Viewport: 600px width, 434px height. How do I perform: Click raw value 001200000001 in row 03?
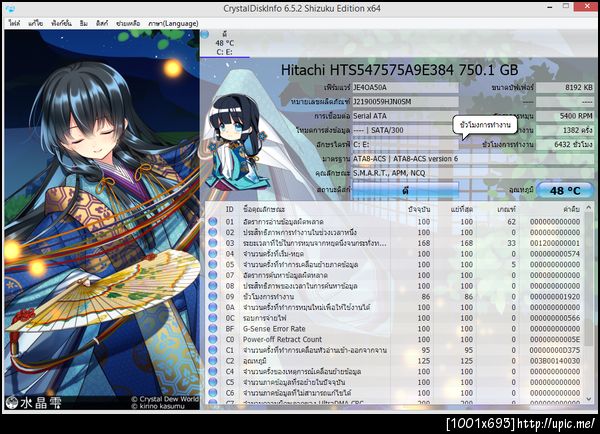point(555,243)
